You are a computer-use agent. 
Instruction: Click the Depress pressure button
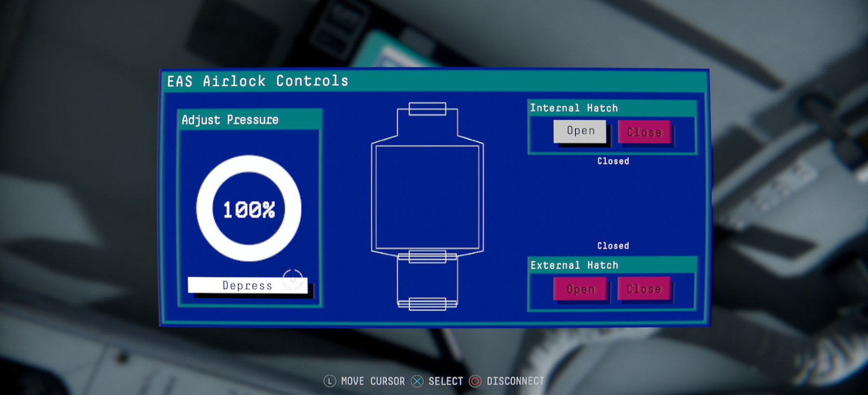coord(247,285)
